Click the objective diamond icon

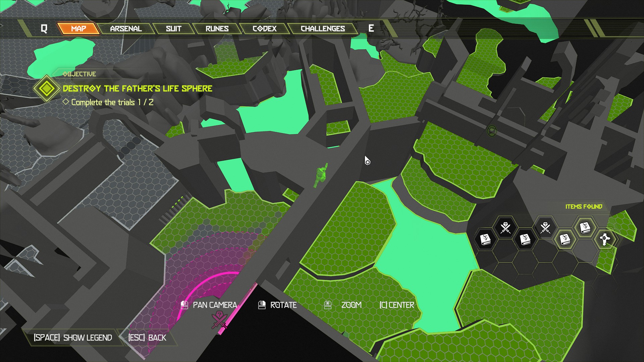(47, 88)
